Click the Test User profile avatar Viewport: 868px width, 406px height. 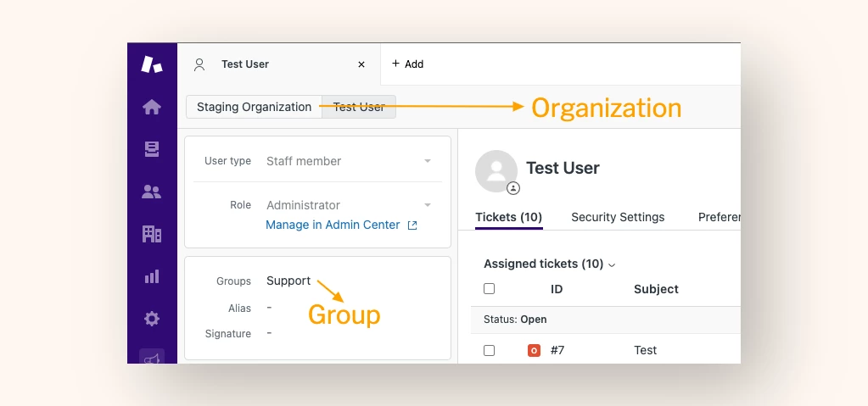pyautogui.click(x=496, y=171)
